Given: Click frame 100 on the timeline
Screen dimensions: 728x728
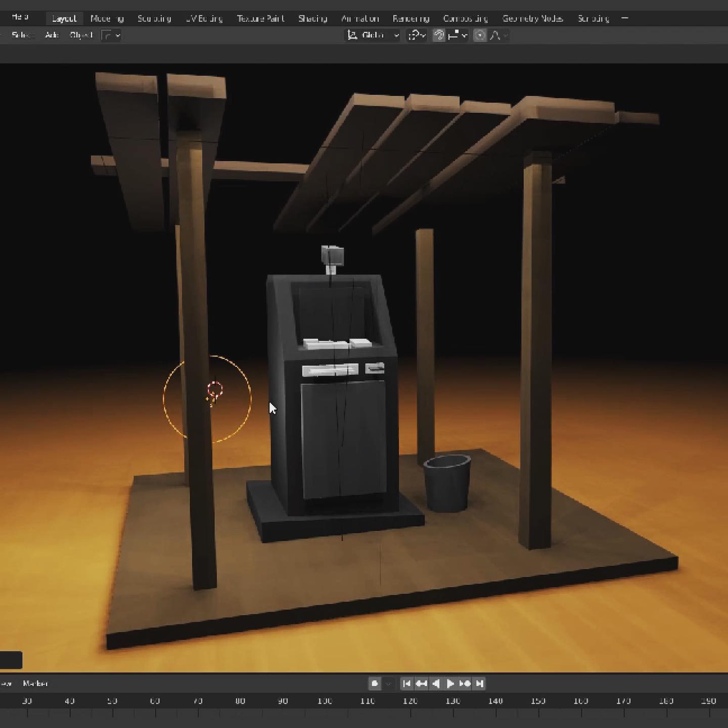Looking at the screenshot, I should [326, 701].
